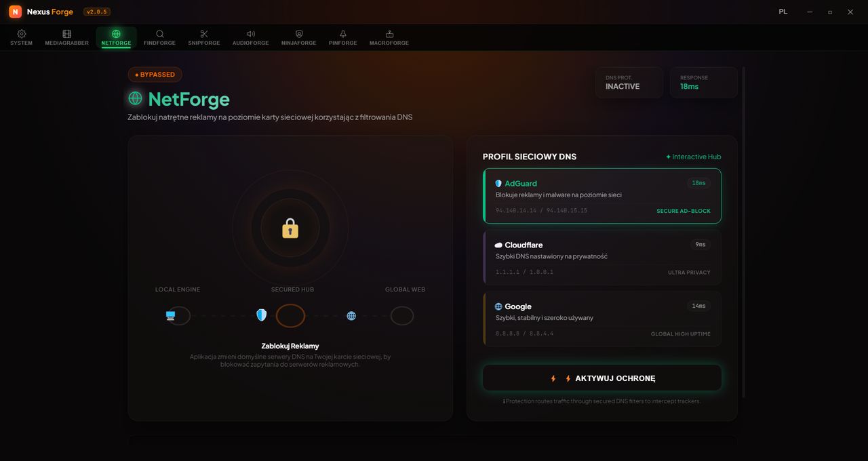Click the Local Engine computer icon

[x=170, y=315]
